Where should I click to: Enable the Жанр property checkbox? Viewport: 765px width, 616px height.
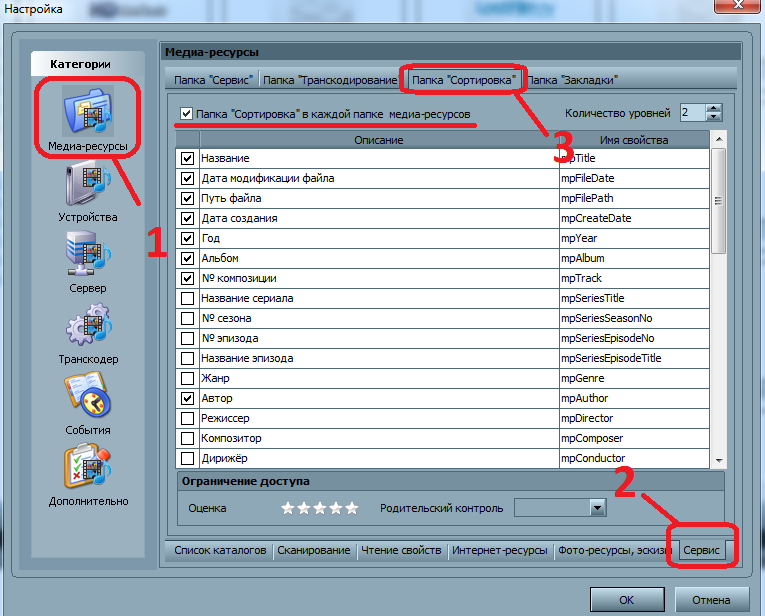click(187, 378)
